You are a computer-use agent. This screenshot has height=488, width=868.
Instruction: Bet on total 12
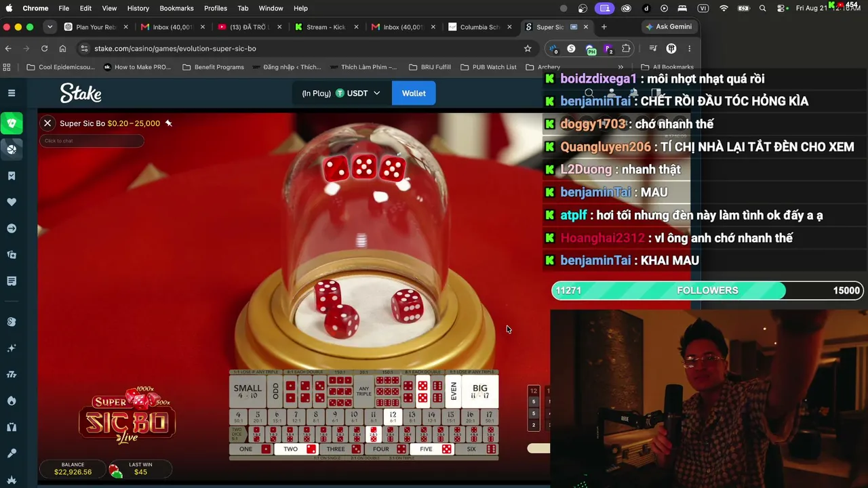tap(393, 417)
